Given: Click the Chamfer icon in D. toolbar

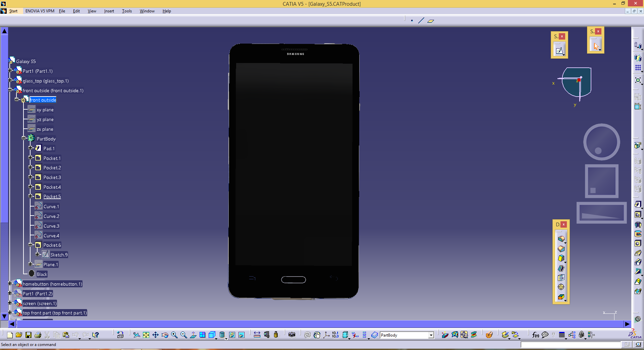Looking at the screenshot, I should (561, 249).
